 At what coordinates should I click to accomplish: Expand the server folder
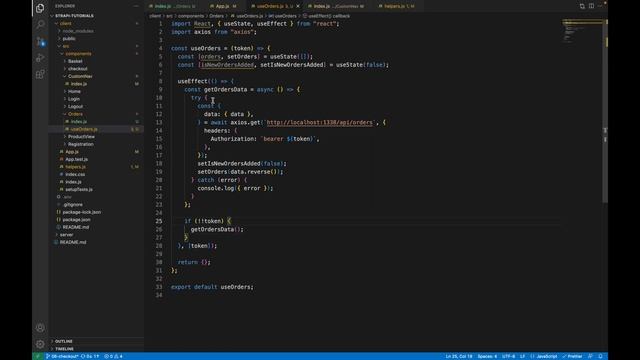pos(67,235)
